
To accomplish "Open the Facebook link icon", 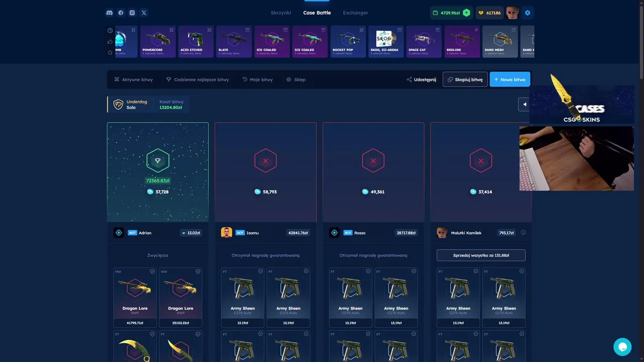I will [121, 13].
